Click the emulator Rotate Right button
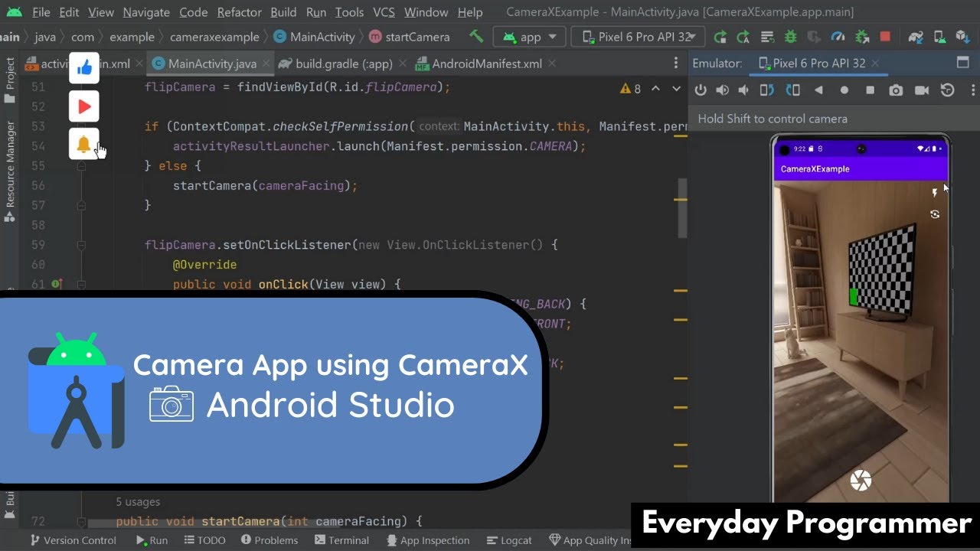 pyautogui.click(x=792, y=90)
